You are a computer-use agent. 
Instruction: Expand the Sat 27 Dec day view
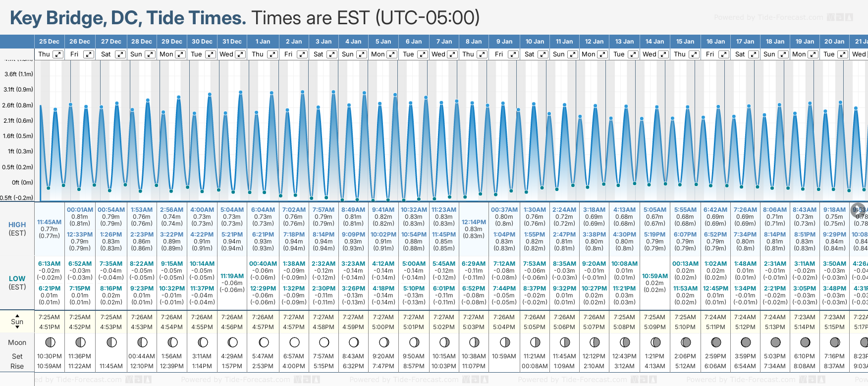(120, 54)
